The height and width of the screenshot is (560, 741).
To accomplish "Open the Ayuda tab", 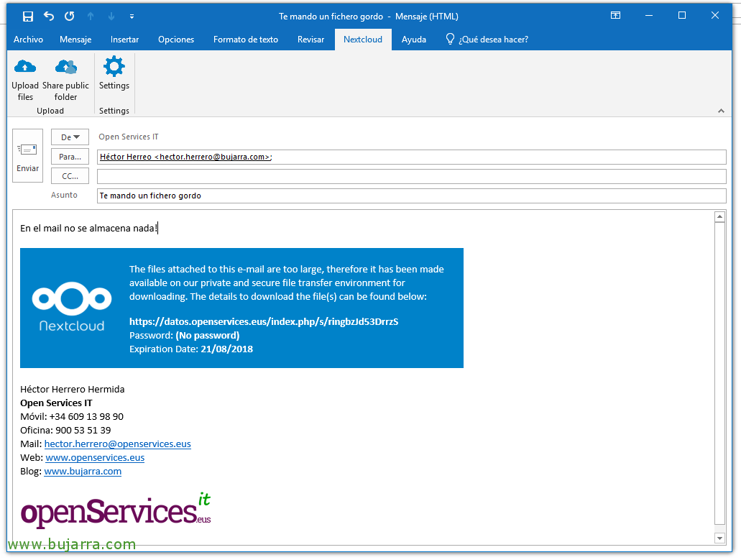I will pyautogui.click(x=414, y=40).
